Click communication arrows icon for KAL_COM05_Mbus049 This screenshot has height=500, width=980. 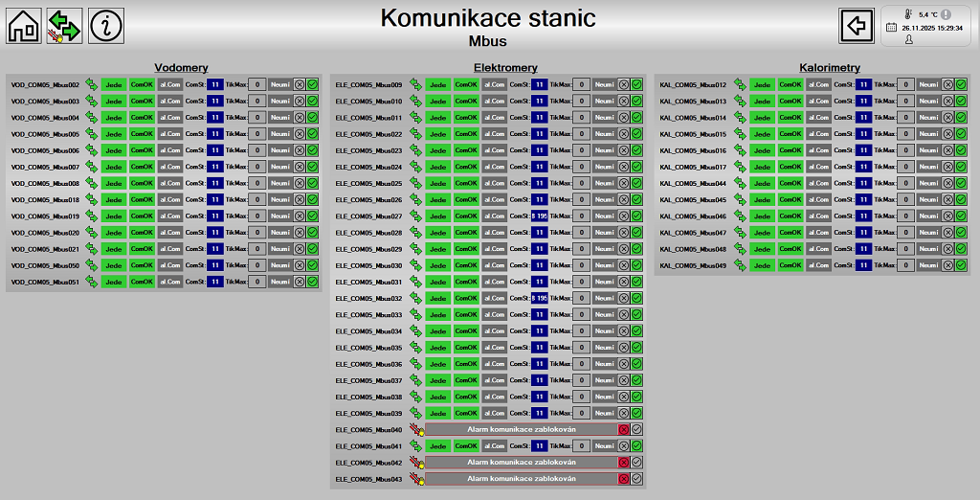[741, 265]
